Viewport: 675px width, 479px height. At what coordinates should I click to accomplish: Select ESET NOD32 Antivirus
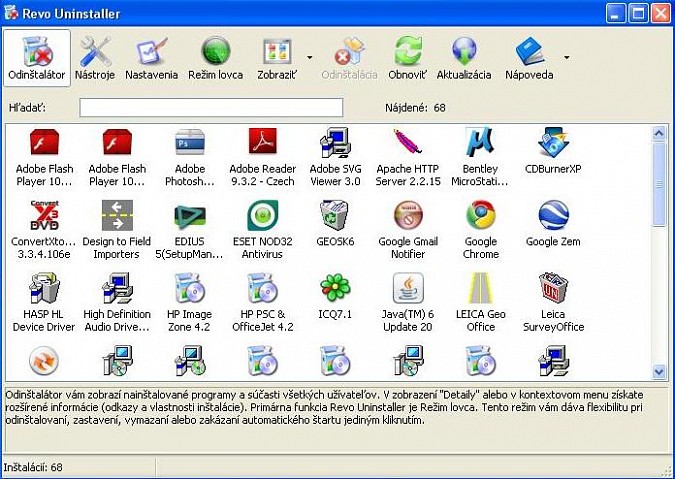[263, 230]
